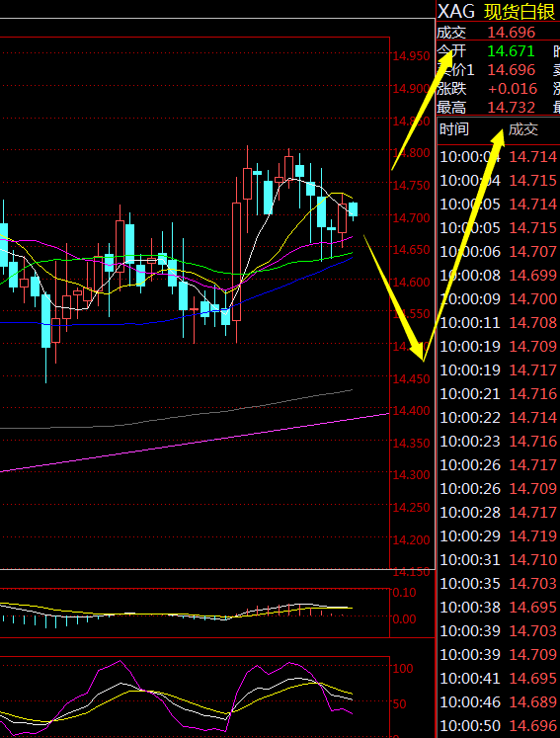Select the 10:00:19 tick priced 14.709
560x738 pixels.
(x=499, y=347)
